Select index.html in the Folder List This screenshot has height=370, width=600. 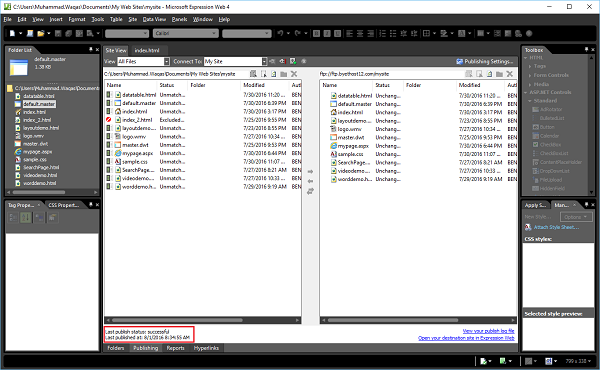34,112
